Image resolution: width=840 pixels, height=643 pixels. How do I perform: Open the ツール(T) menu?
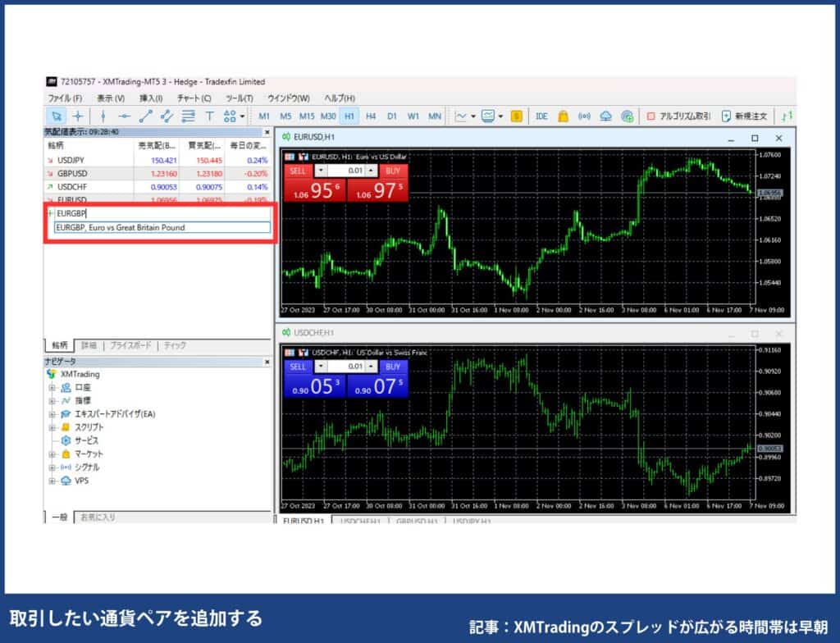[239, 98]
